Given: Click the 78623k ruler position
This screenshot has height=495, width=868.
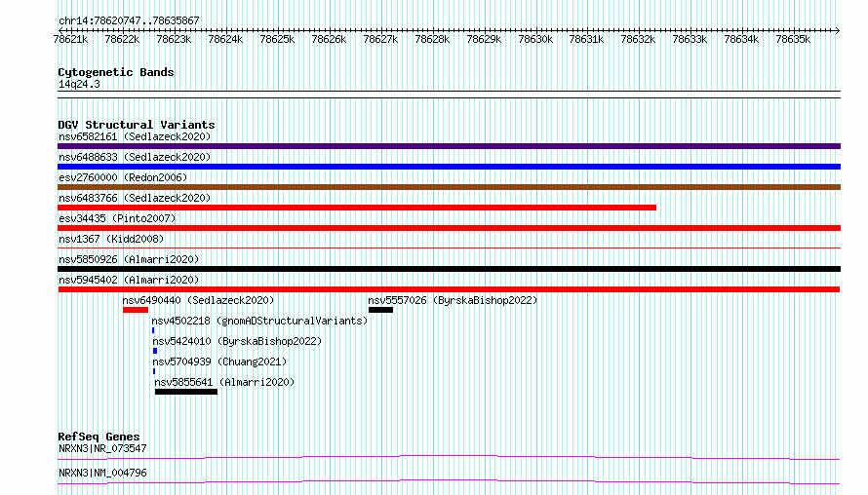Looking at the screenshot, I should coord(174,39).
